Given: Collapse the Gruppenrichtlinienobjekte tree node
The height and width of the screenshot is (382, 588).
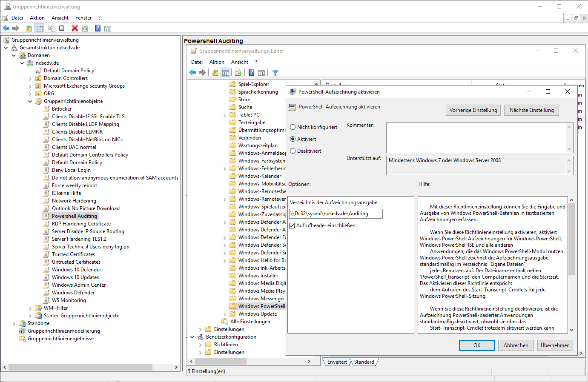Looking at the screenshot, I should click(x=30, y=102).
